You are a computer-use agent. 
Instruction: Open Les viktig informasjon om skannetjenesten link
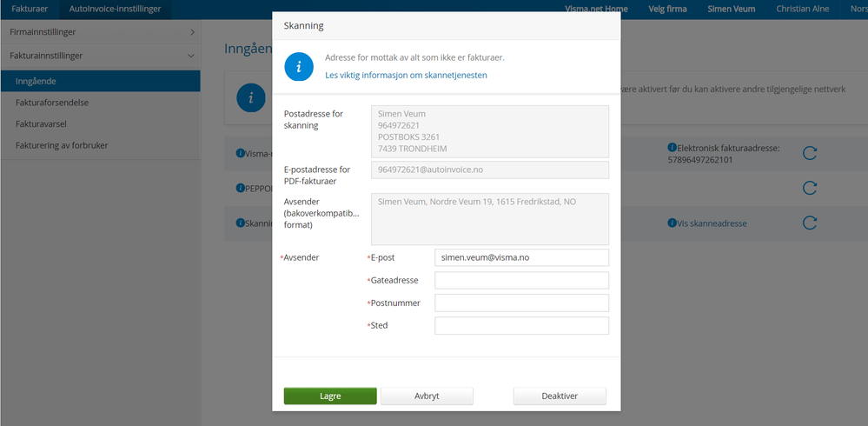coord(407,75)
